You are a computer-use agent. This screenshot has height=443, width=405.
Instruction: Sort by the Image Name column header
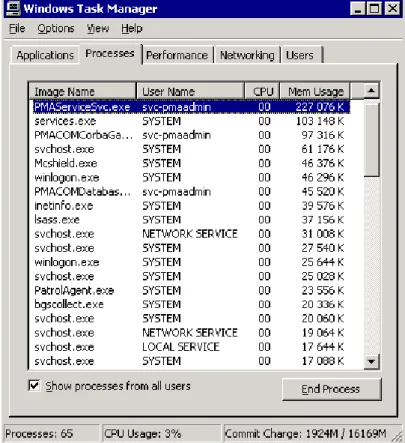[x=82, y=91]
